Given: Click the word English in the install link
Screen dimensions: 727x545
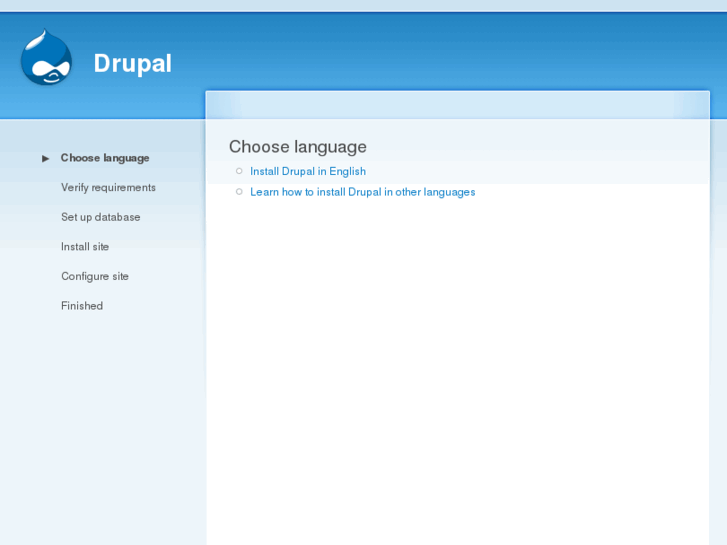Looking at the screenshot, I should [347, 171].
